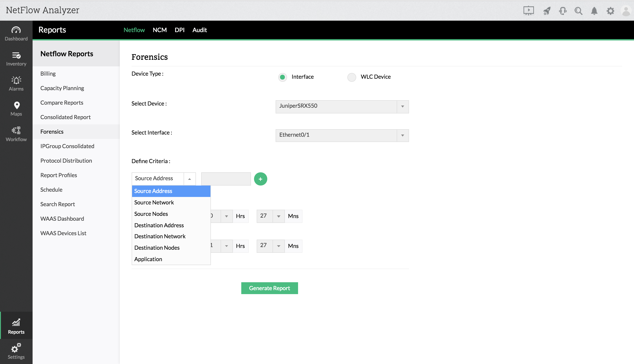This screenshot has height=364, width=634.
Task: Switch to the Audit tab
Action: coord(199,30)
